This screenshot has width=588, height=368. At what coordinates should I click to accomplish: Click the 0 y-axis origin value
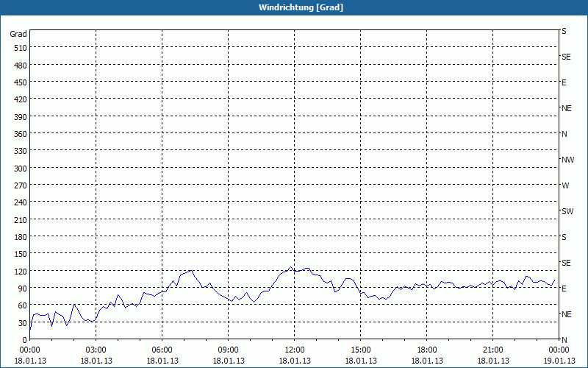pyautogui.click(x=25, y=340)
